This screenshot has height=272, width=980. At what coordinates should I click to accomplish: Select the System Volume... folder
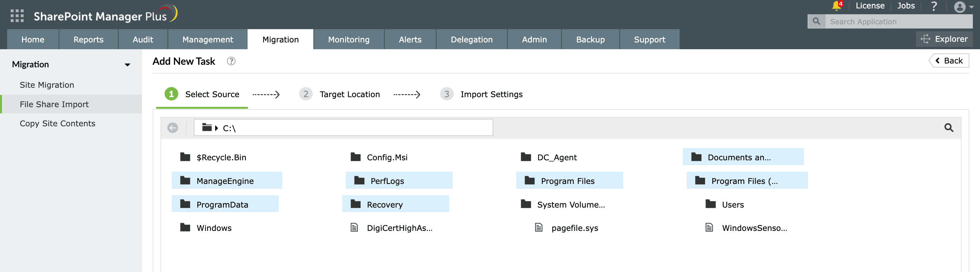click(x=563, y=204)
